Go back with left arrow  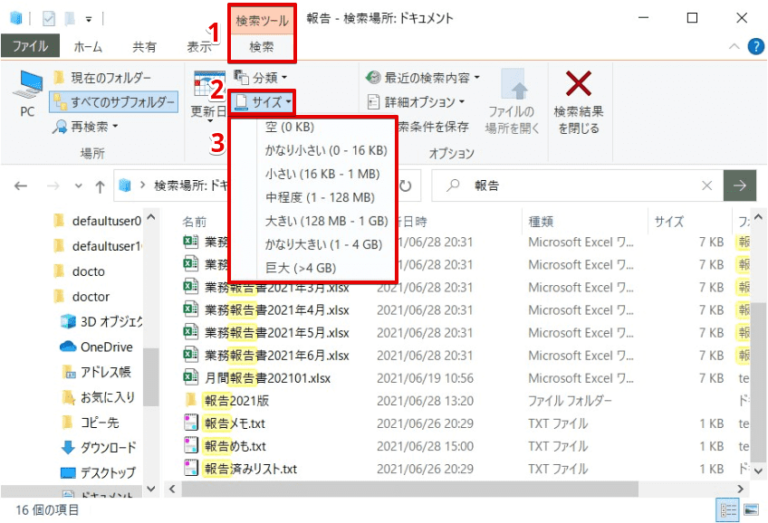[x=21, y=186]
